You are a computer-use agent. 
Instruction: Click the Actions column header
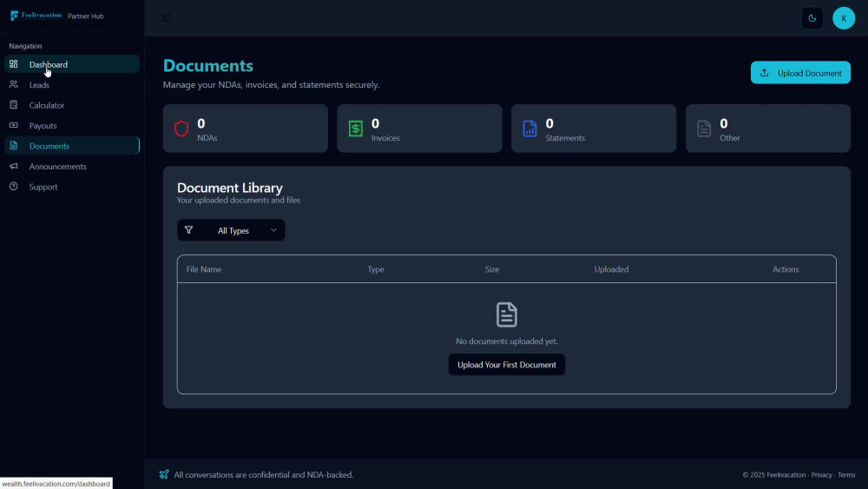(x=786, y=269)
